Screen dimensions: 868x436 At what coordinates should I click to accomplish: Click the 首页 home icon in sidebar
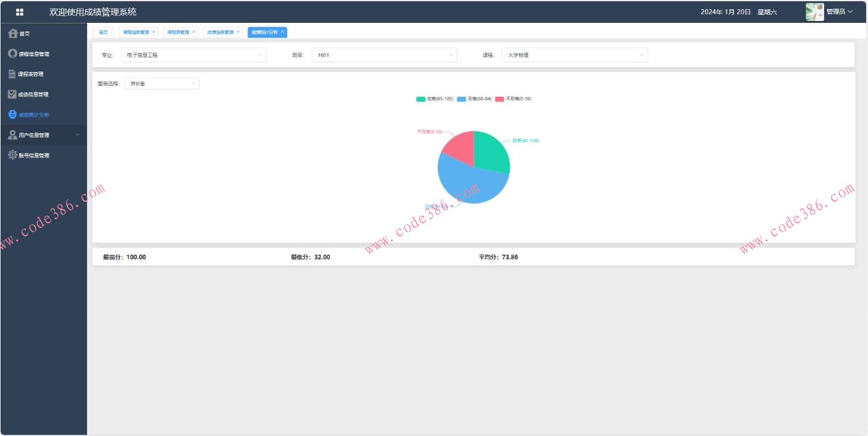point(12,33)
